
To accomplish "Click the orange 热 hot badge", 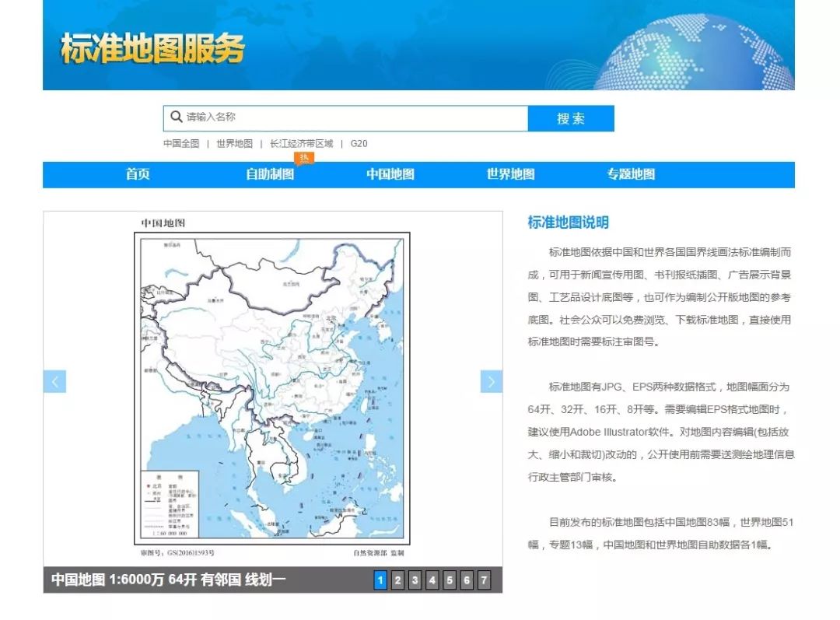I will tap(304, 158).
